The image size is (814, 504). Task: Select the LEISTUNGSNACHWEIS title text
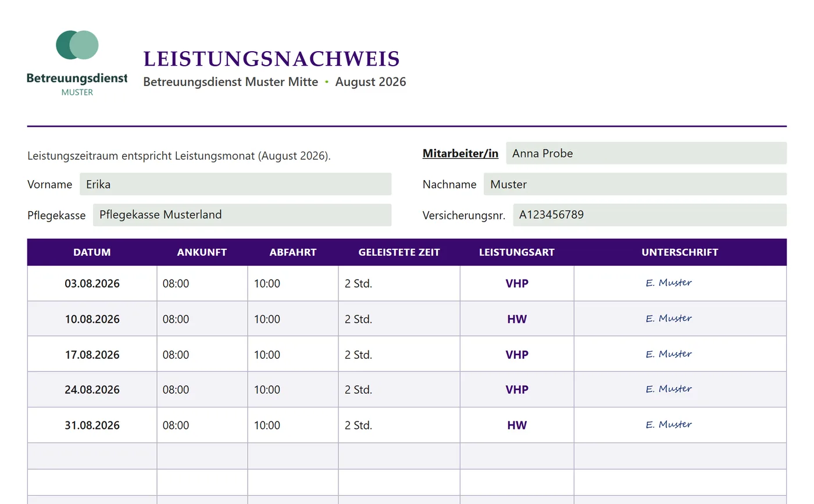[272, 59]
